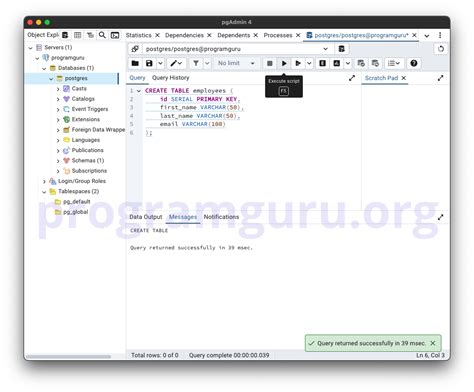Click line 5 email VARCHAR(100) in editor

(193, 124)
